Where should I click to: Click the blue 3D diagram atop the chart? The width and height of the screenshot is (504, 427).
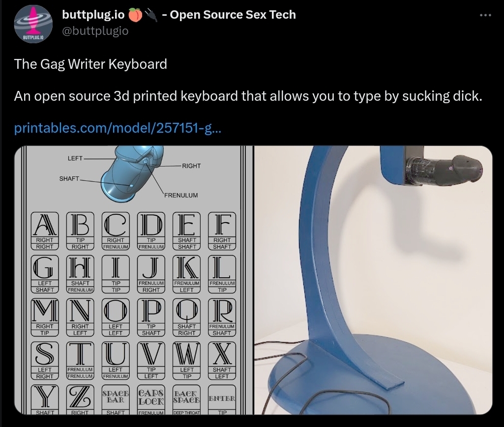pos(132,173)
